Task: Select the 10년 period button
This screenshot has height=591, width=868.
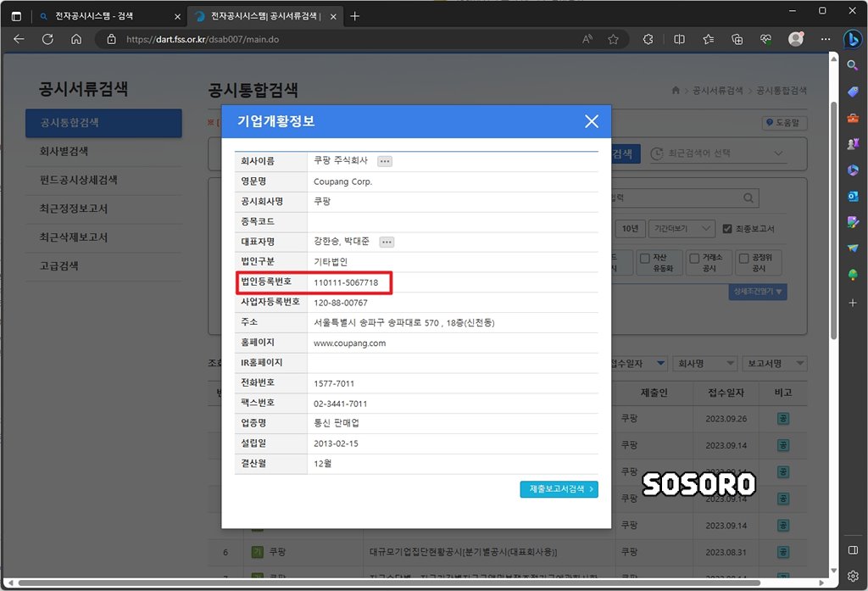Action: [x=630, y=229]
